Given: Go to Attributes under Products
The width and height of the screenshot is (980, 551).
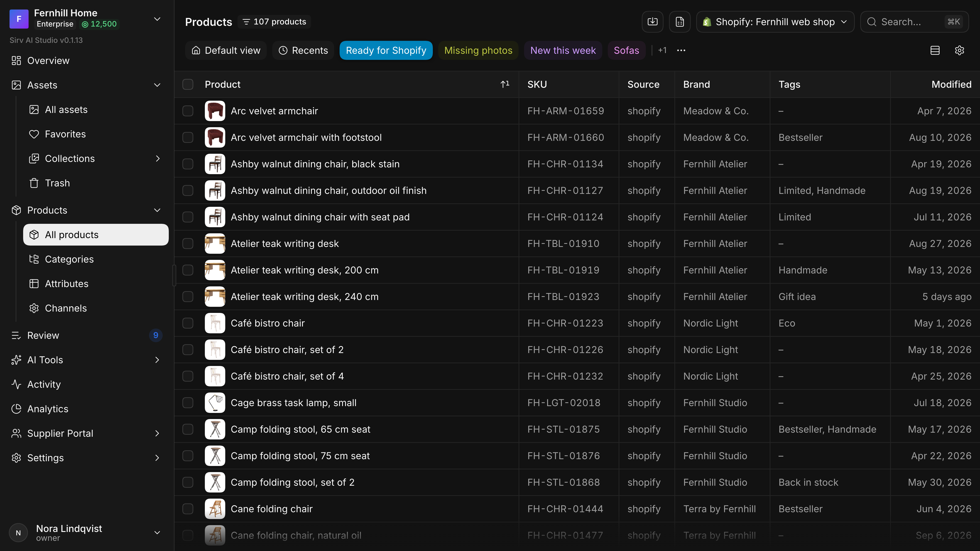Looking at the screenshot, I should click(96, 284).
